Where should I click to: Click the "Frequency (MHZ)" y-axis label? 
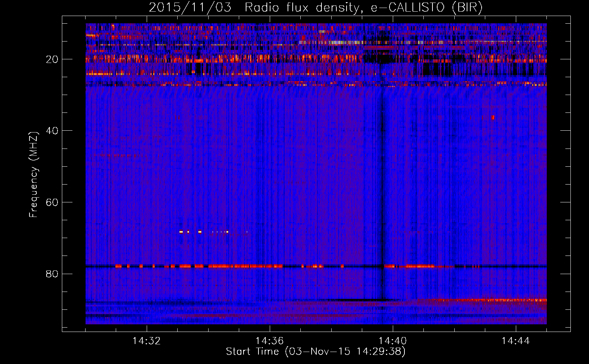coord(33,175)
